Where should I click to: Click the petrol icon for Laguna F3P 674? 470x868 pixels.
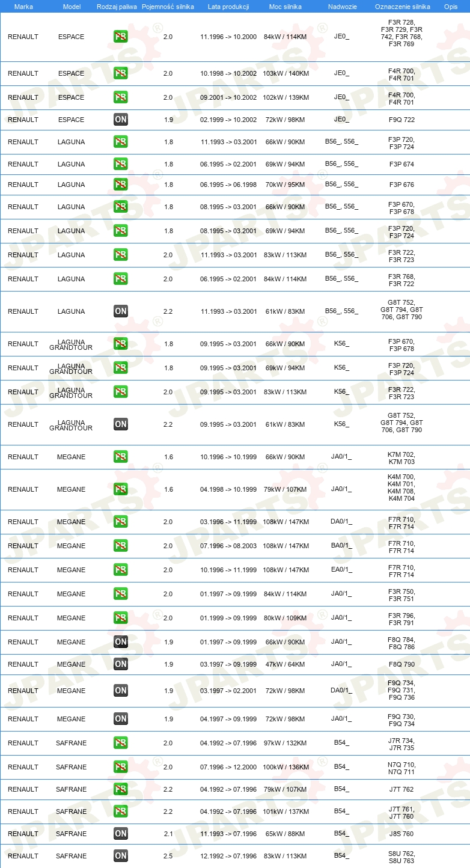click(120, 164)
